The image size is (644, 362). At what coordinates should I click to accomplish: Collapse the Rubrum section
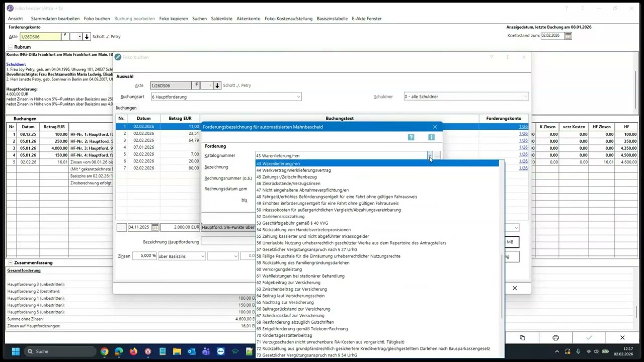(10, 47)
